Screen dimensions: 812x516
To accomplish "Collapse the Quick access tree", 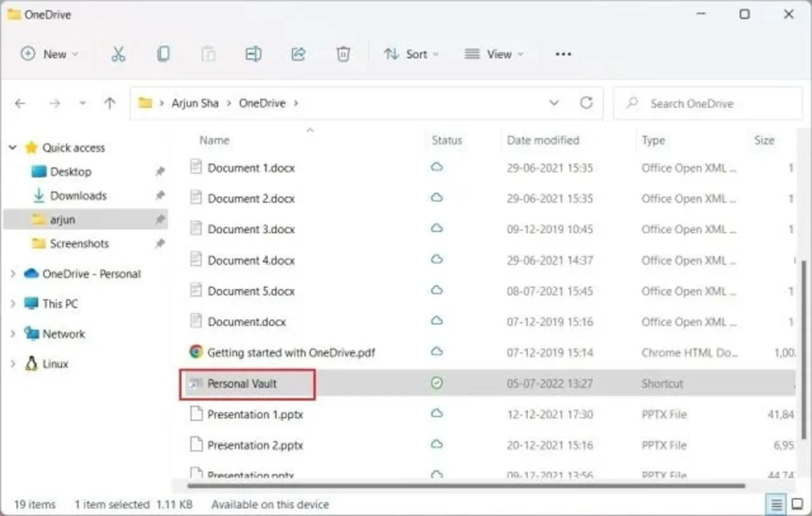I will [x=13, y=147].
